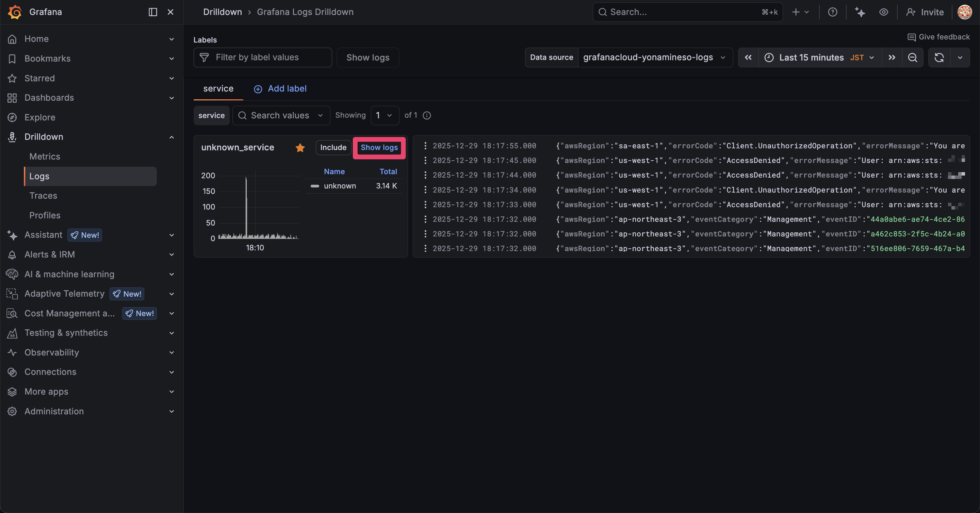This screenshot has width=980, height=513.
Task: Click the help question mark icon
Action: coord(832,12)
